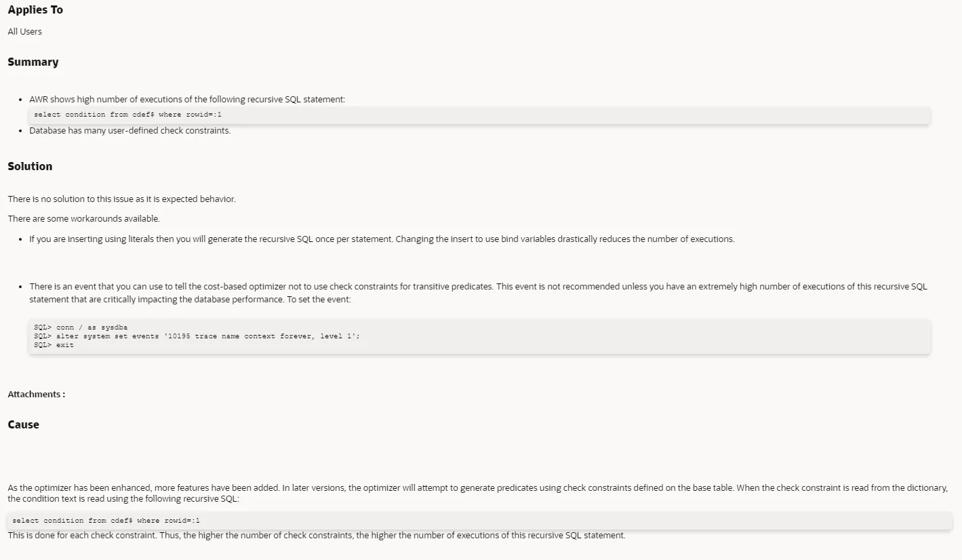Click the "conn / as sysdba" code line

[81, 327]
